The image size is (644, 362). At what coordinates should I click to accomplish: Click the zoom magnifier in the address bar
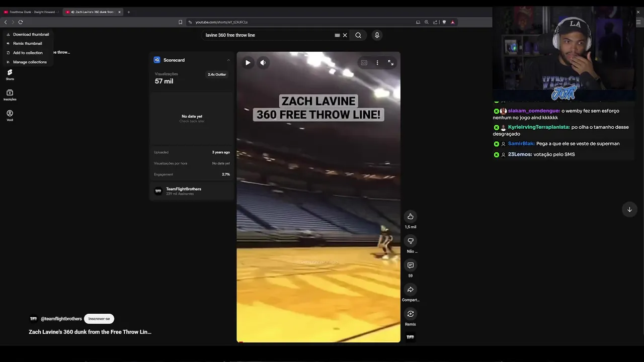(427, 22)
